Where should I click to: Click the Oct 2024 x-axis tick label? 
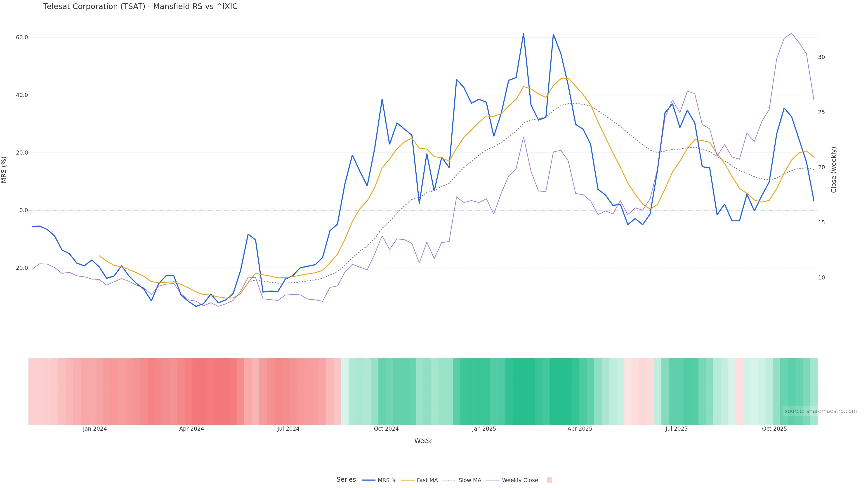click(x=386, y=429)
